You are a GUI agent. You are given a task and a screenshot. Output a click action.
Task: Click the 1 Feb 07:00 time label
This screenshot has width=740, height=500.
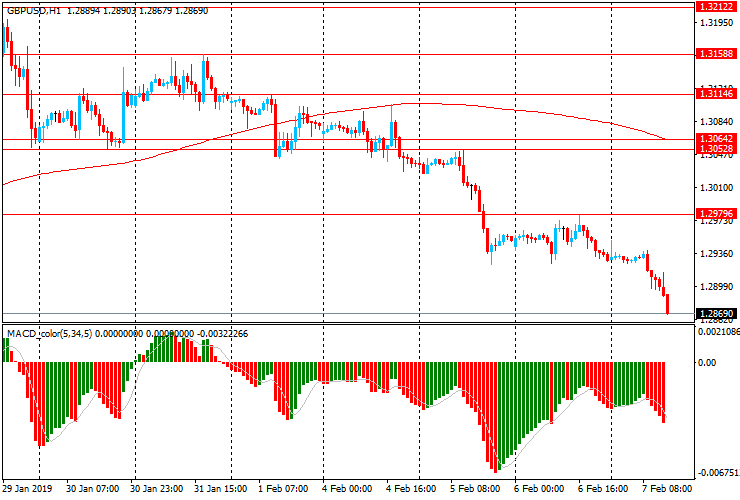283,489
